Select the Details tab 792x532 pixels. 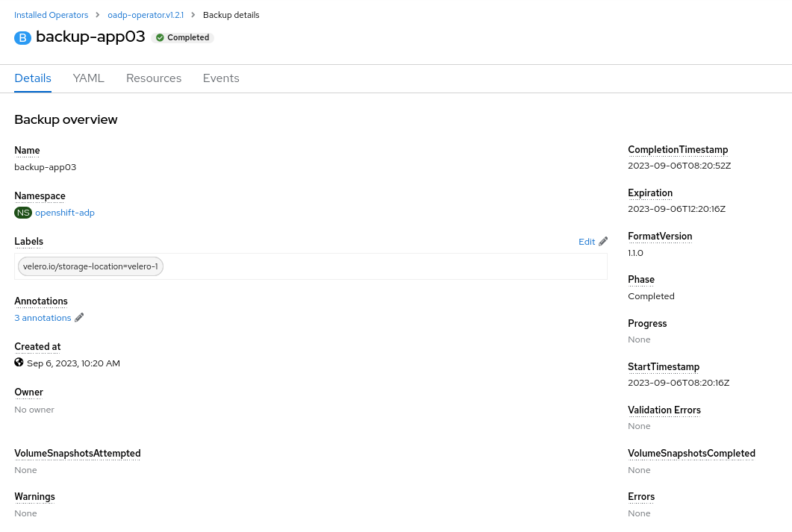(33, 78)
